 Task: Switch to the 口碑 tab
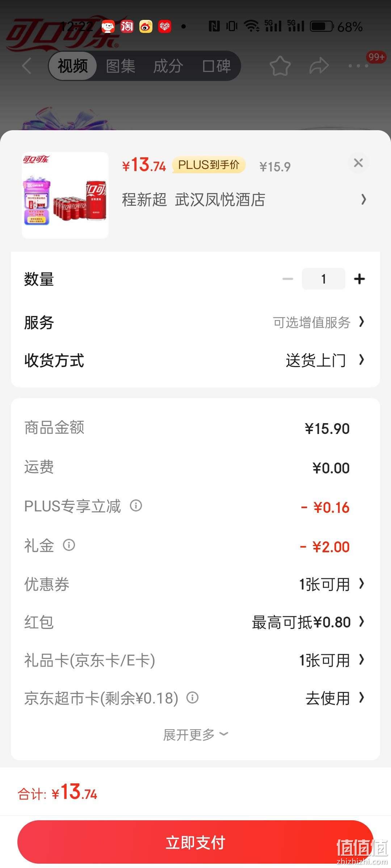(216, 66)
